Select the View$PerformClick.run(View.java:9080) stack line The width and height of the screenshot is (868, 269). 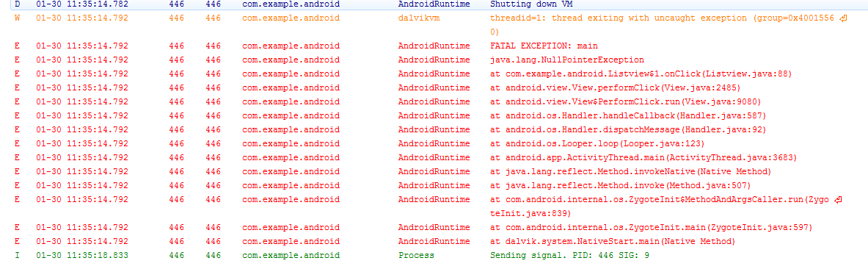point(626,101)
